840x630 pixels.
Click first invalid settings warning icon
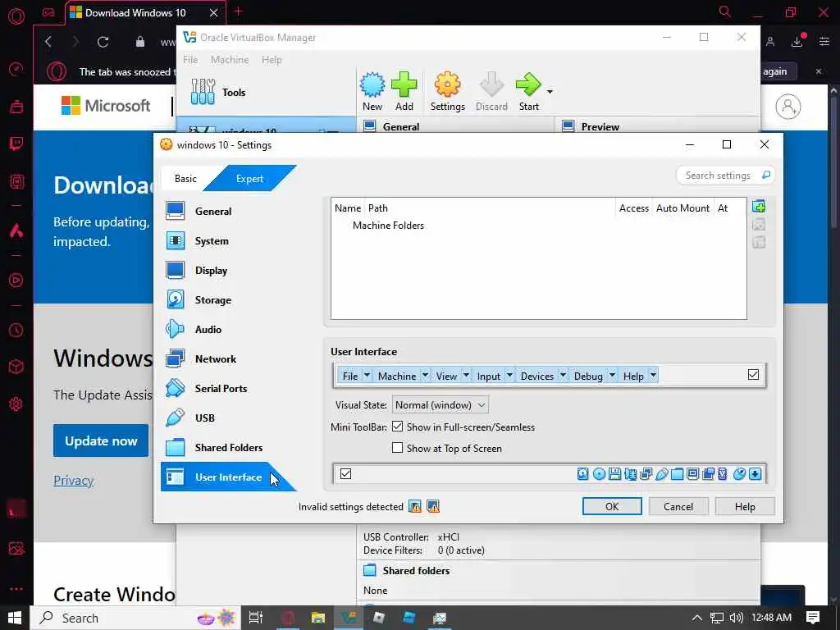(x=414, y=506)
